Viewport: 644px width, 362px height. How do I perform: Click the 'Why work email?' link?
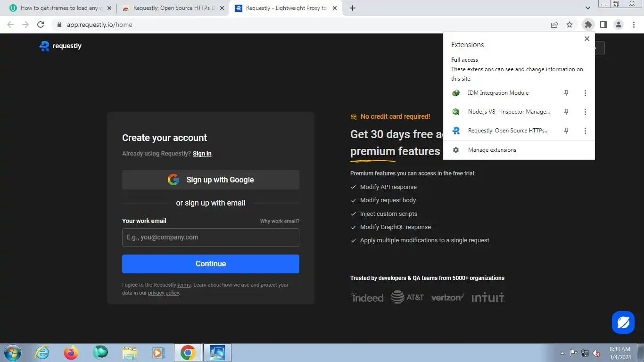280,221
